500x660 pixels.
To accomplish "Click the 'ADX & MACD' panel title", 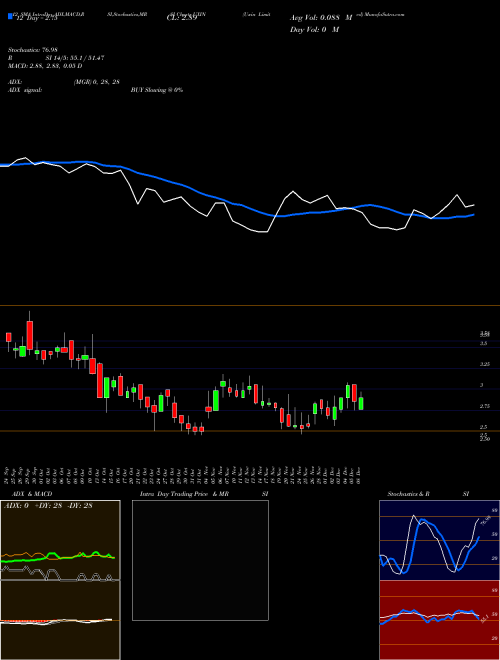I will (x=30, y=494).
